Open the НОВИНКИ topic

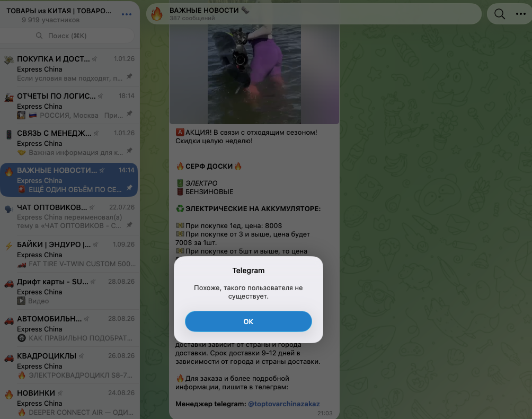click(x=69, y=403)
